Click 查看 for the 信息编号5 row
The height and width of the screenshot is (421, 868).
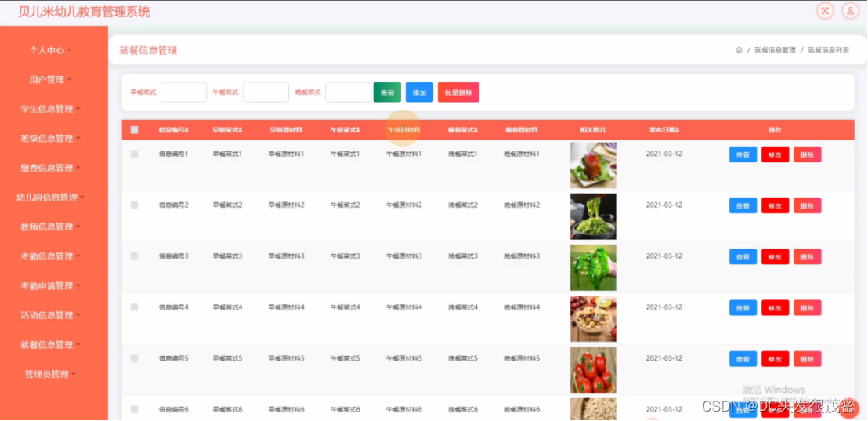coord(743,359)
